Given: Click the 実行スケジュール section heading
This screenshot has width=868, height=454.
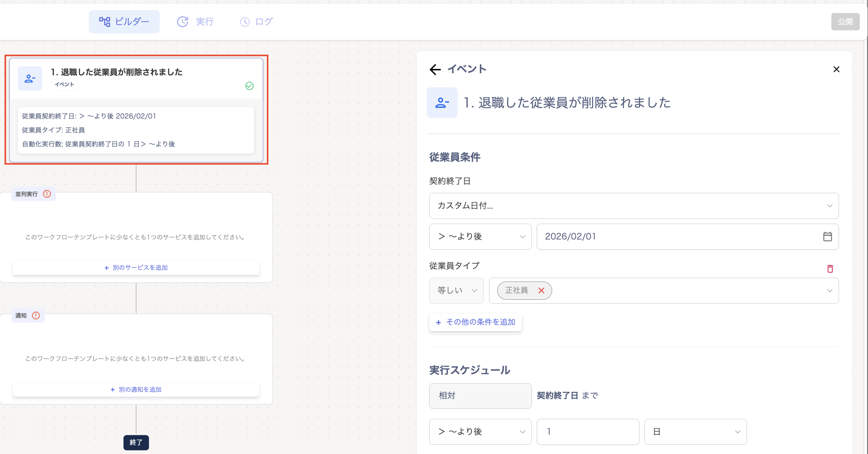Looking at the screenshot, I should [470, 370].
